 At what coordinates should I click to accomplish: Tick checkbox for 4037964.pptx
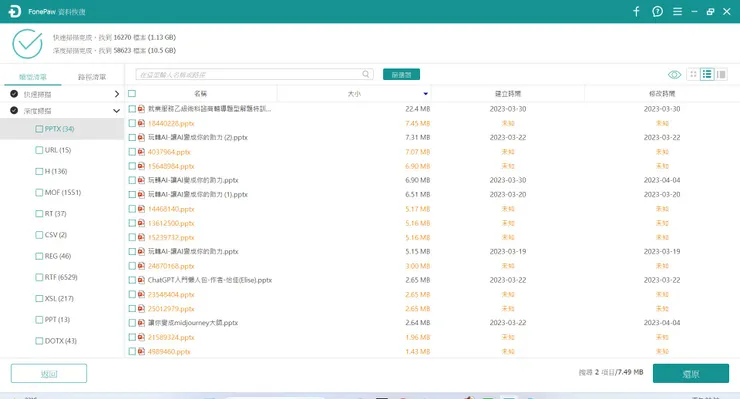click(x=132, y=152)
